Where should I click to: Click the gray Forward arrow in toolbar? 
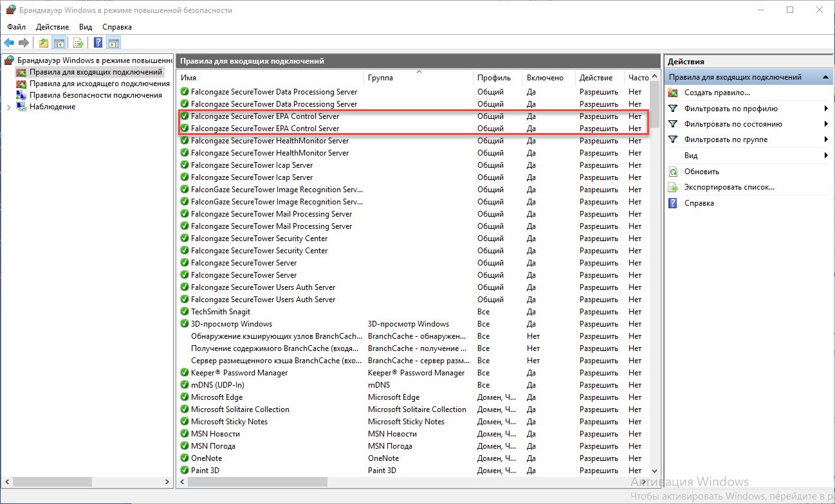pos(24,43)
